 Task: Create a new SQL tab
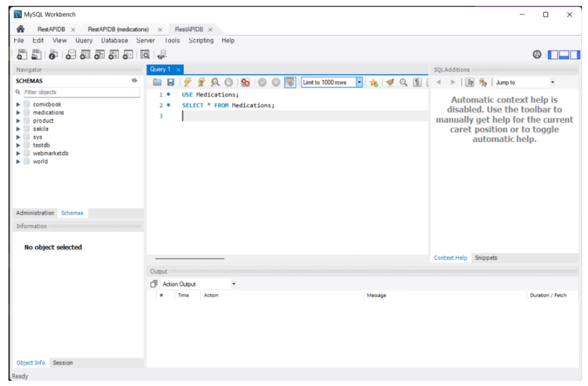[22, 54]
